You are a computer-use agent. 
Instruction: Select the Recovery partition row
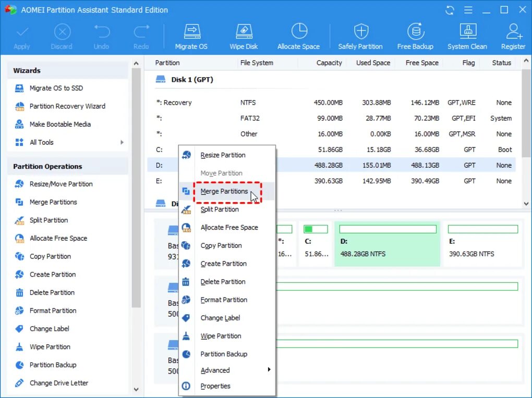332,103
